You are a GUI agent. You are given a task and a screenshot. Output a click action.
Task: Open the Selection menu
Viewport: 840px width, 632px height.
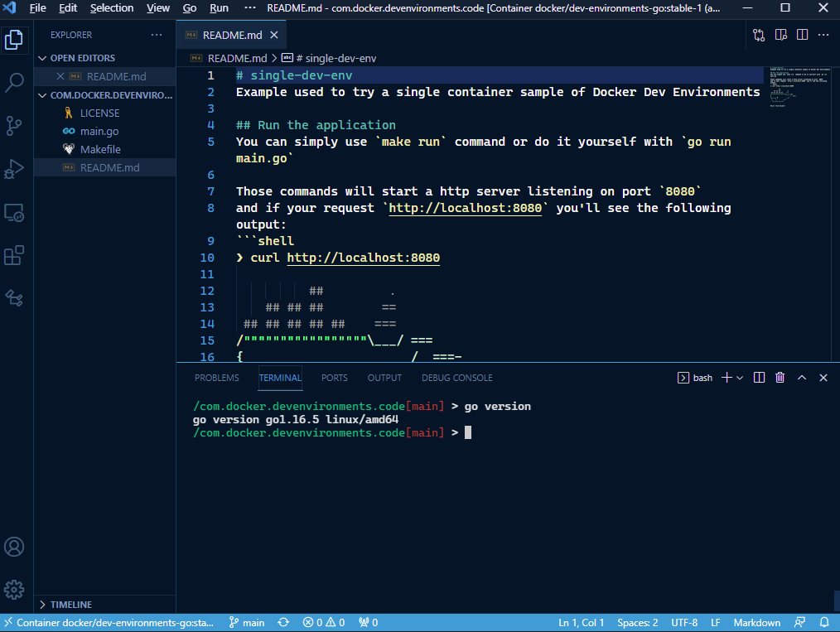coord(112,8)
